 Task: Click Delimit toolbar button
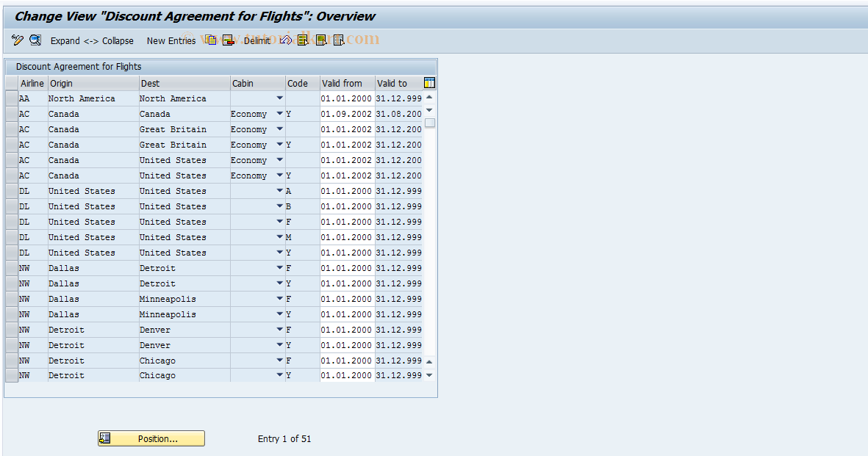tap(257, 41)
